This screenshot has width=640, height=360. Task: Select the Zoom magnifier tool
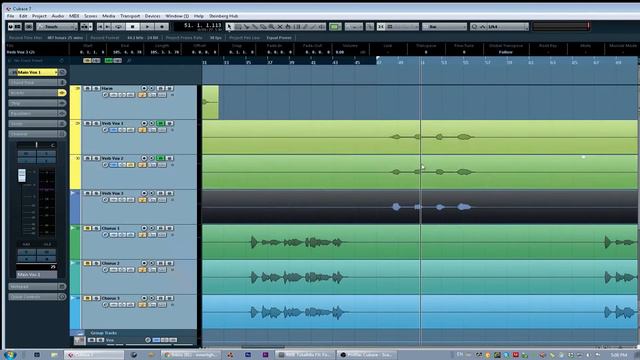[x=271, y=27]
